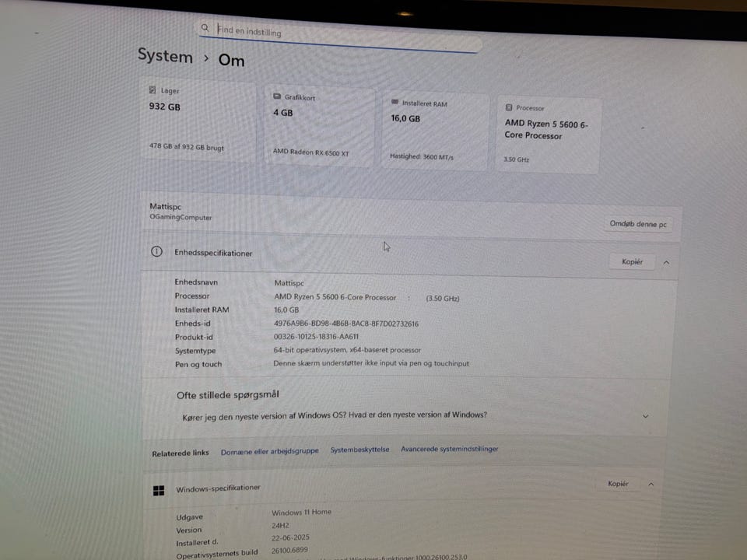Select the Version '24H2' value
Viewport: 747px width, 560px height.
pyautogui.click(x=281, y=526)
